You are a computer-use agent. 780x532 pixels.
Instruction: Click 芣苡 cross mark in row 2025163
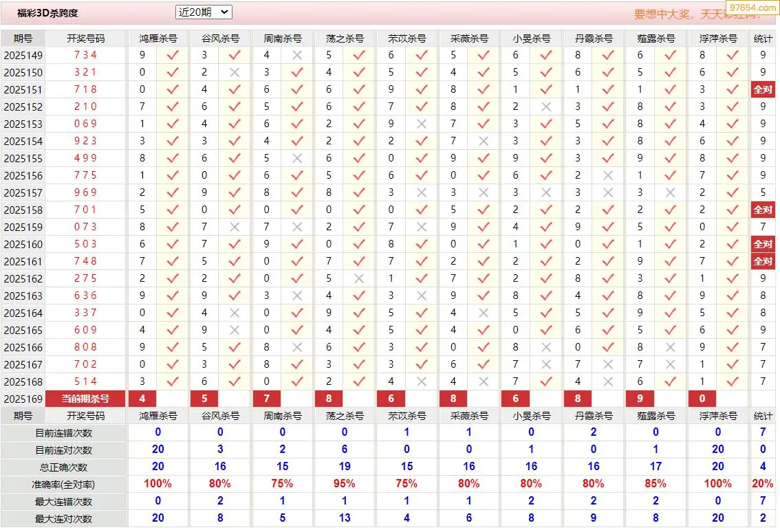coord(422,296)
